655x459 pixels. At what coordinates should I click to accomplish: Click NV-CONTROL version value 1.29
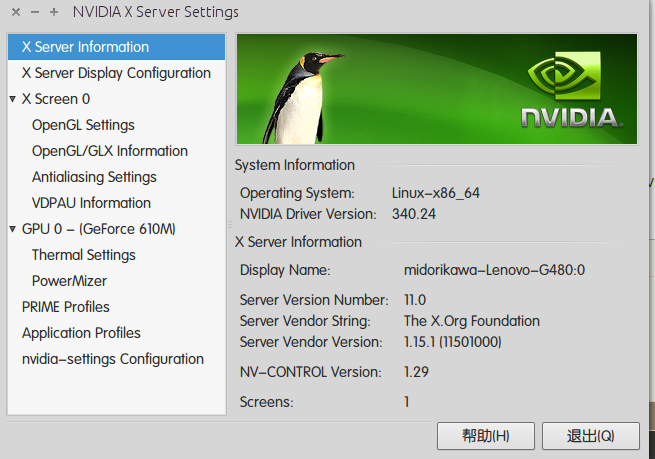(x=416, y=372)
